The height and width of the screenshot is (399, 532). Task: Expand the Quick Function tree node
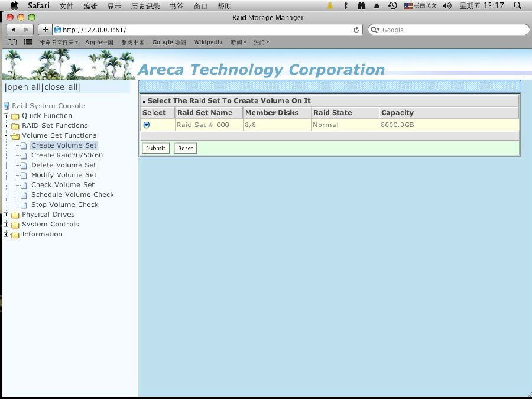pyautogui.click(x=6, y=116)
